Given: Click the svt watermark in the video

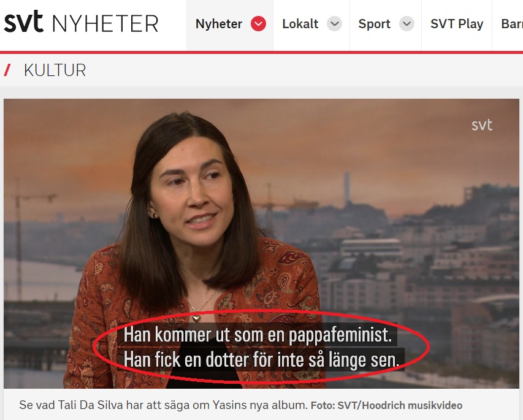Looking at the screenshot, I should (x=482, y=125).
